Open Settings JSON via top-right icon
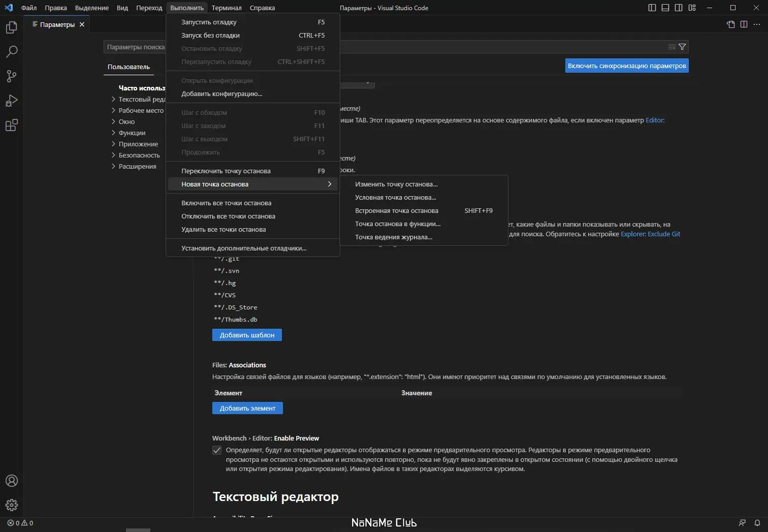The image size is (768, 532). 730,24
